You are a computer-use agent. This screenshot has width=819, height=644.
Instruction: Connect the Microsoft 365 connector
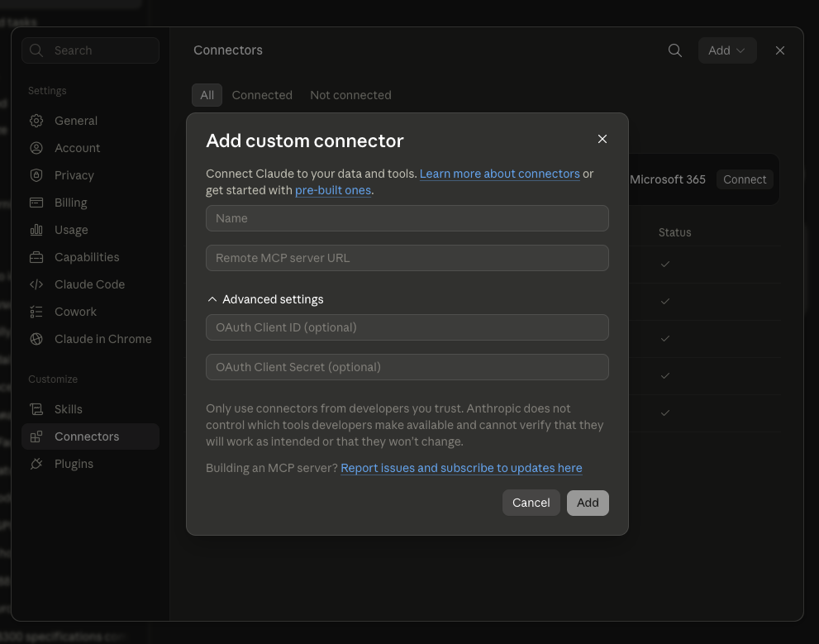coord(745,179)
